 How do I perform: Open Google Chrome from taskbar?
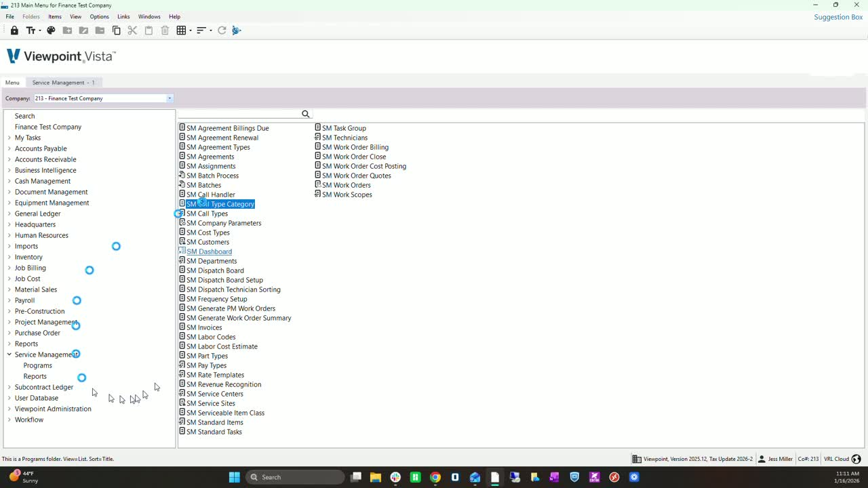[435, 477]
